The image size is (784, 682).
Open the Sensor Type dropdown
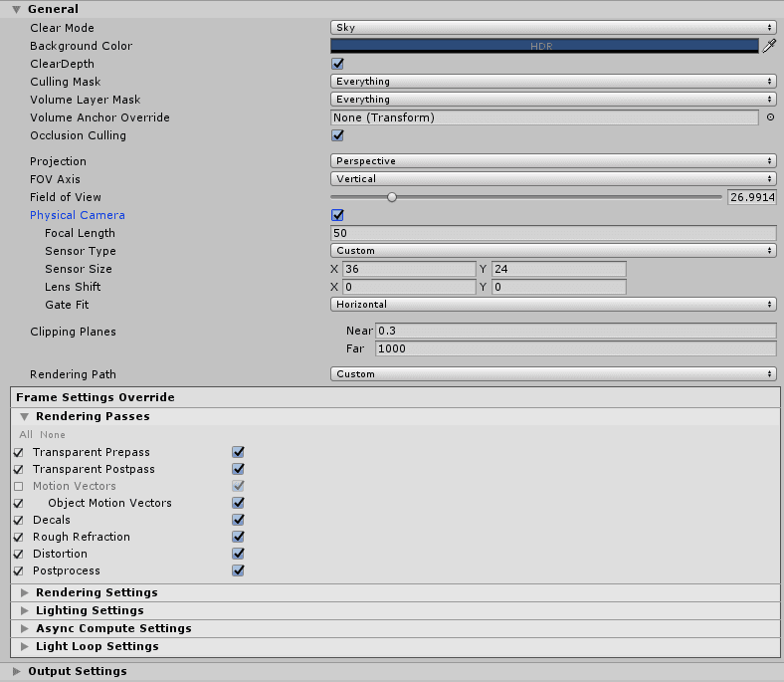[x=553, y=251]
